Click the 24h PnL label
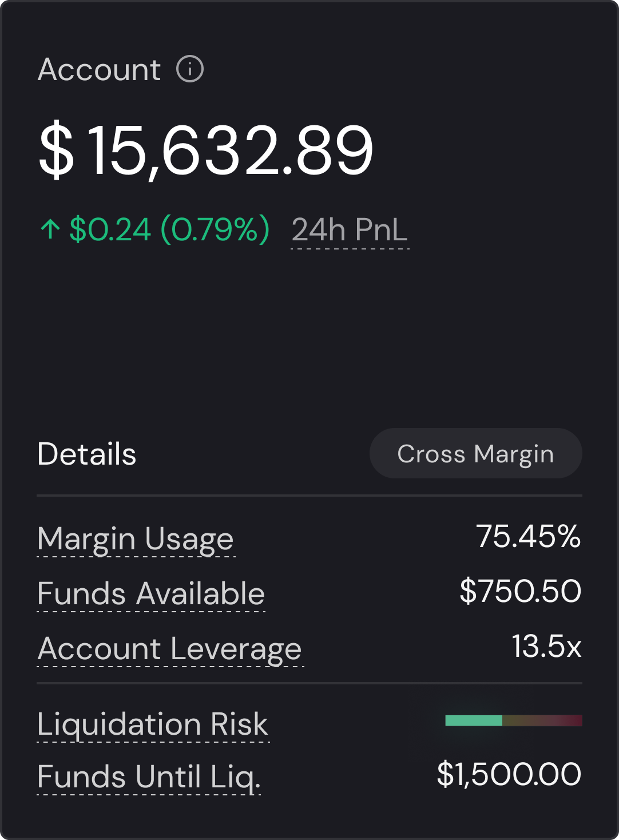 click(350, 230)
